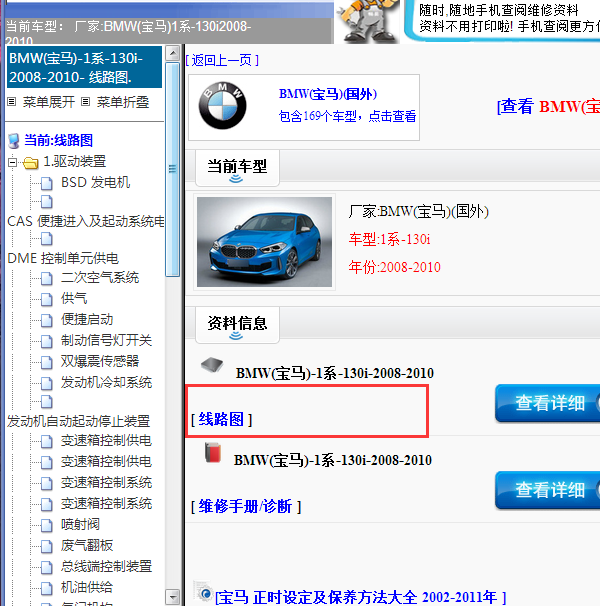Screen dimensions: 600x606
Task: Click the BMW roundel logo
Action: point(222,106)
